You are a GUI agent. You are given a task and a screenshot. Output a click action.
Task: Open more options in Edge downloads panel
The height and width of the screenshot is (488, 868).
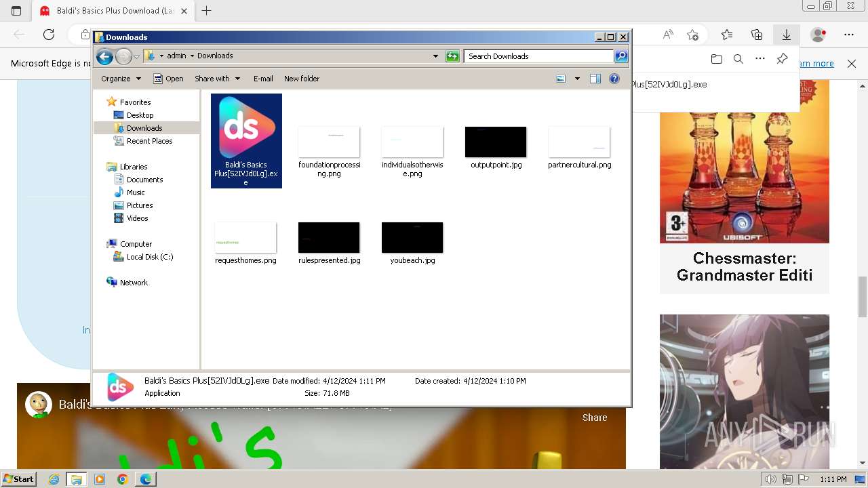(760, 60)
